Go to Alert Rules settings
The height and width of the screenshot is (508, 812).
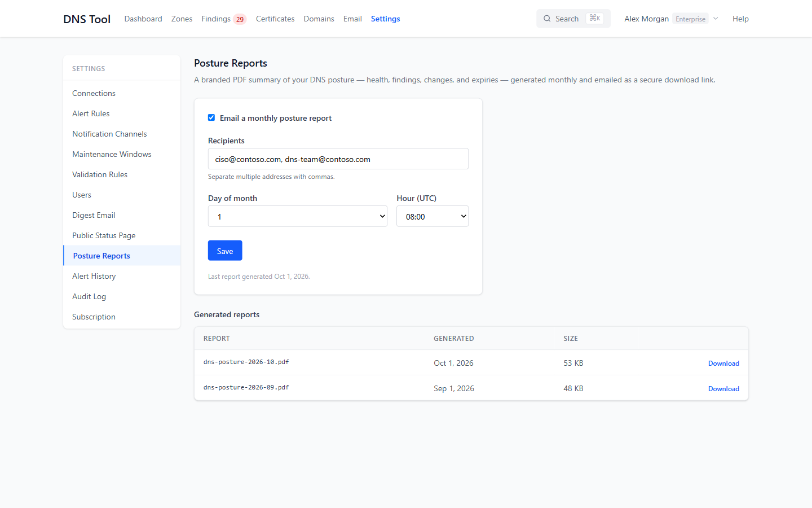[122, 113]
